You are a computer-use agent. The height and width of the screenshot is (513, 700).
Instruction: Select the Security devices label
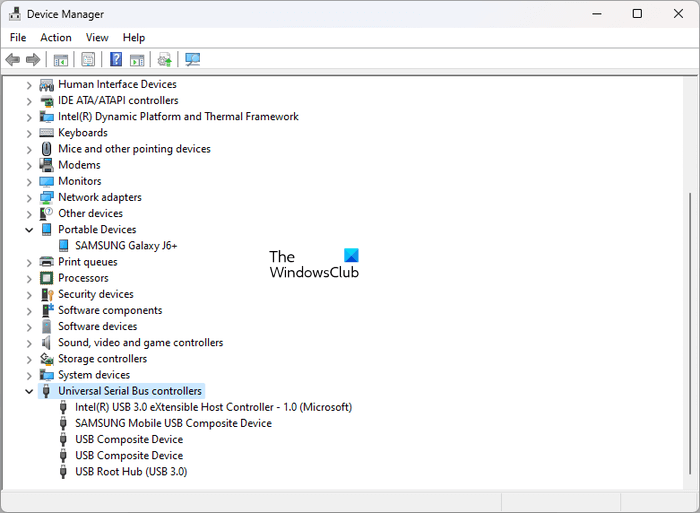[x=96, y=294]
